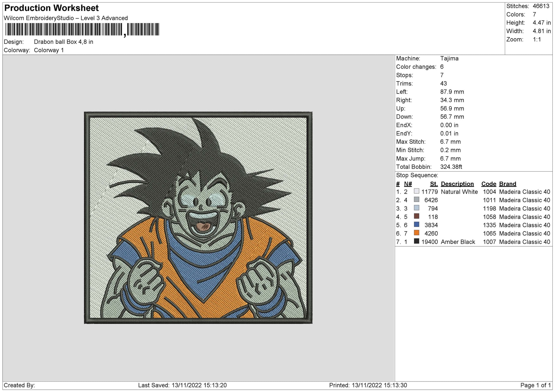555x392 pixels.
Task: Click the Goku embroidery design preview
Action: click(198, 218)
